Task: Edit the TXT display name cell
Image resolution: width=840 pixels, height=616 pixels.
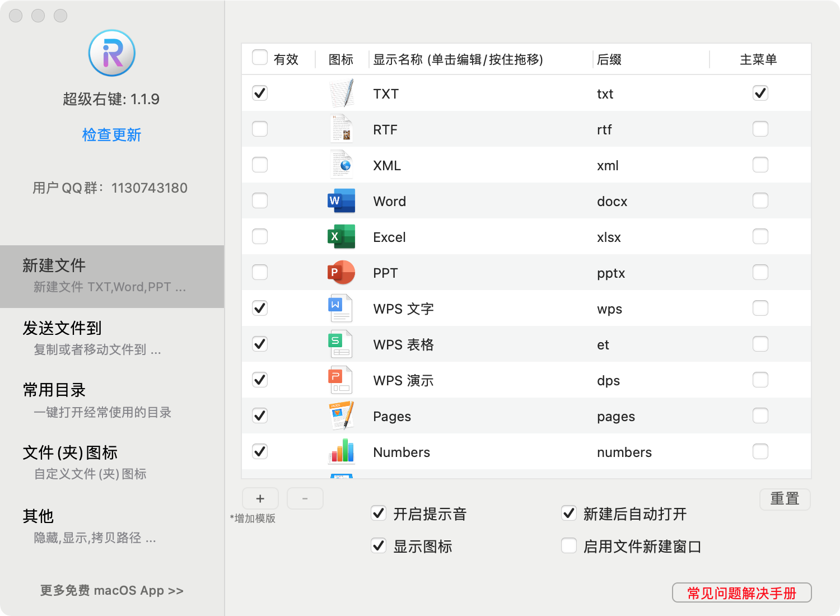Action: [386, 94]
